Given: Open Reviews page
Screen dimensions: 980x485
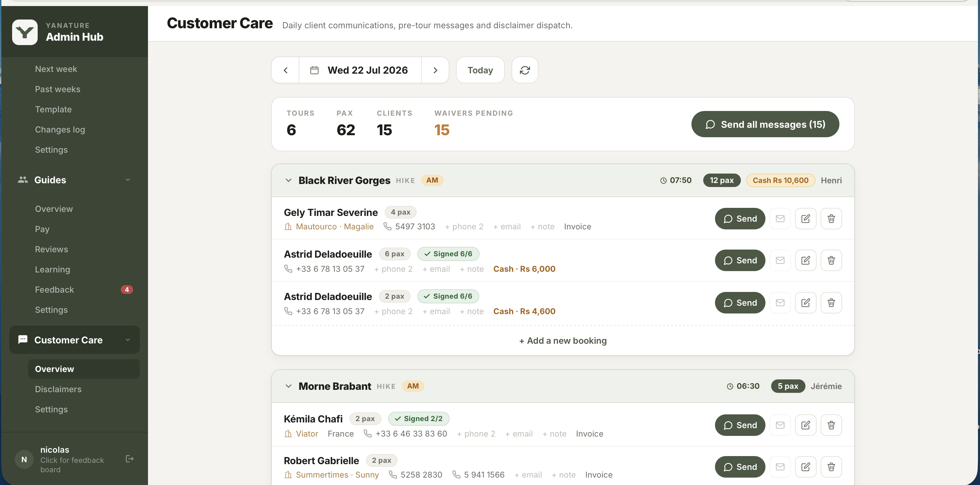Looking at the screenshot, I should [x=51, y=249].
